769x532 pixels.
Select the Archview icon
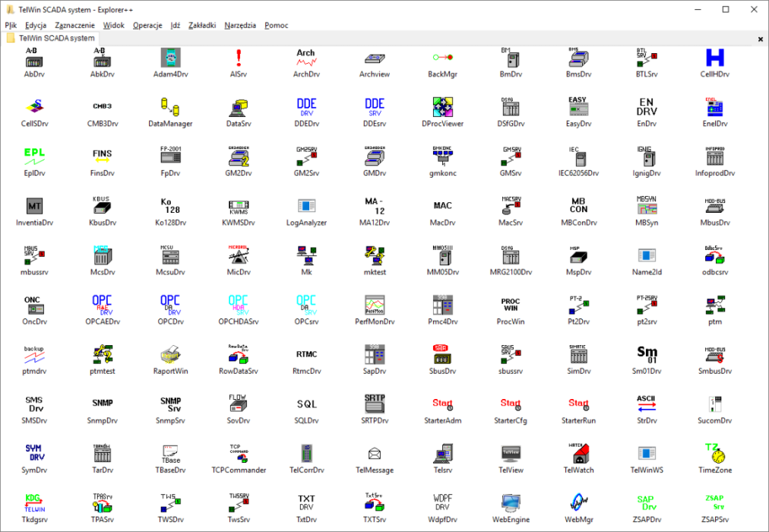point(375,58)
